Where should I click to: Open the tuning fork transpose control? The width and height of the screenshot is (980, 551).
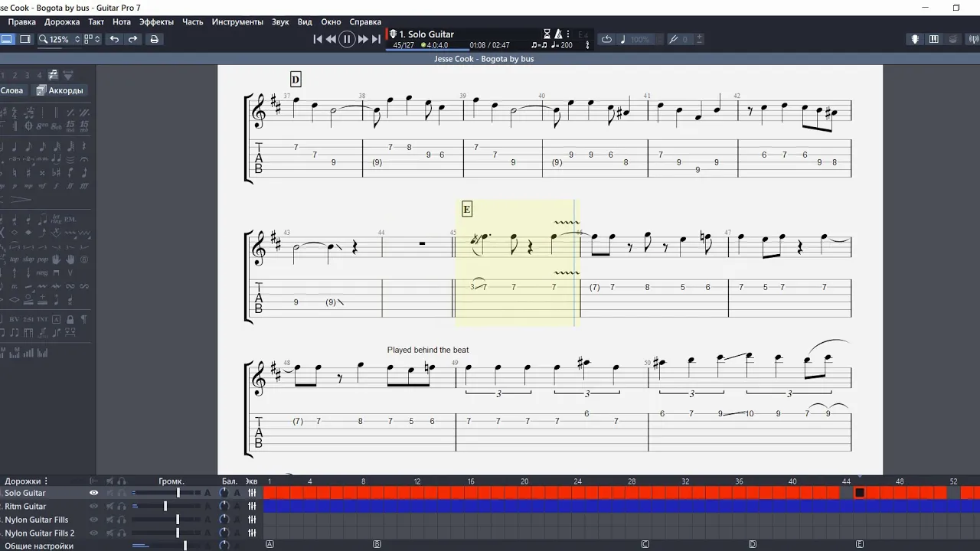coord(678,39)
